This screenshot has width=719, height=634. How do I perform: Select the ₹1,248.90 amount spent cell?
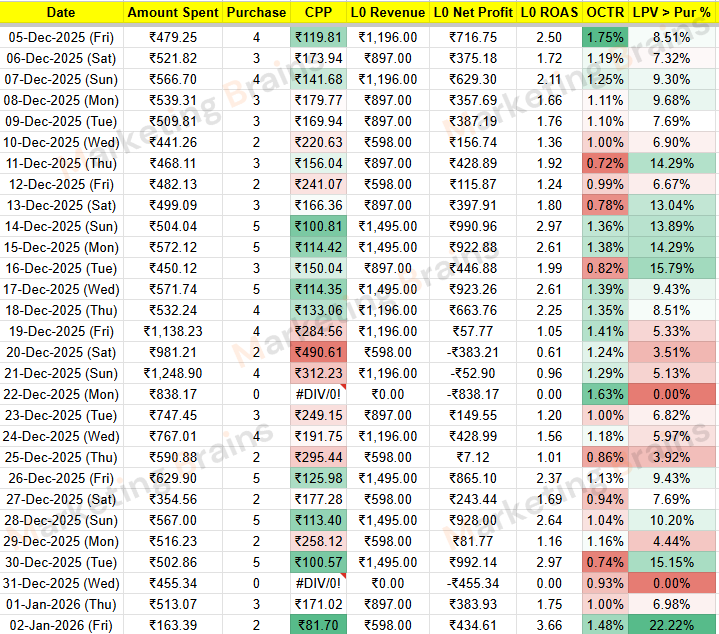point(172,373)
